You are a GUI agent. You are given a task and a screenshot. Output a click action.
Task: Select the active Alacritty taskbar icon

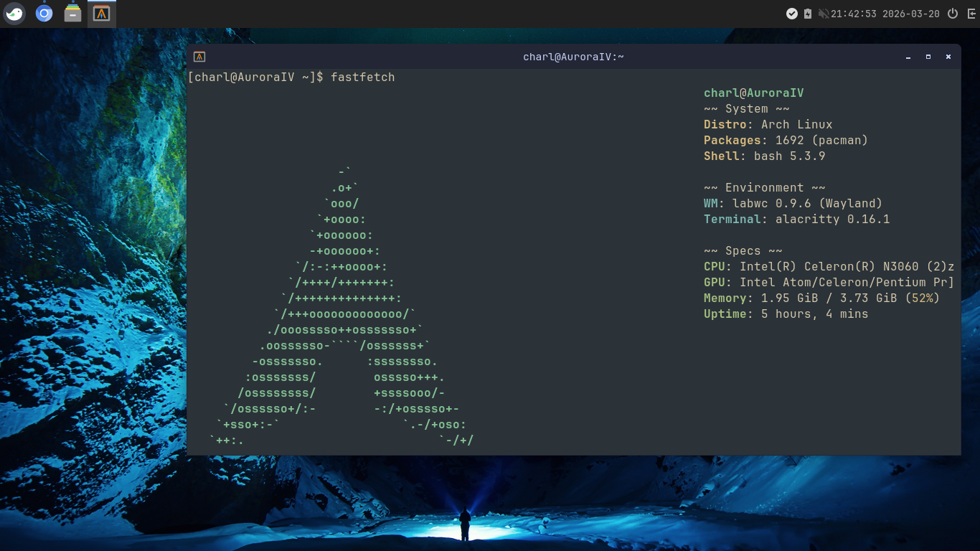click(101, 13)
